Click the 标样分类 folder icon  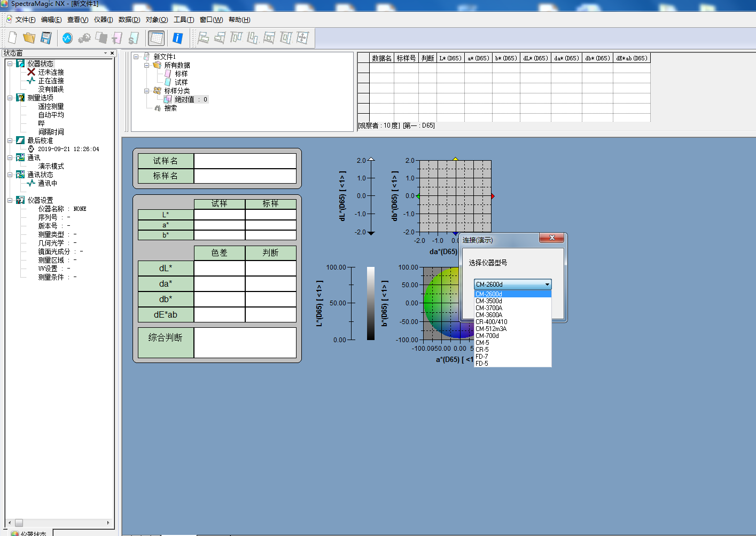coord(157,91)
